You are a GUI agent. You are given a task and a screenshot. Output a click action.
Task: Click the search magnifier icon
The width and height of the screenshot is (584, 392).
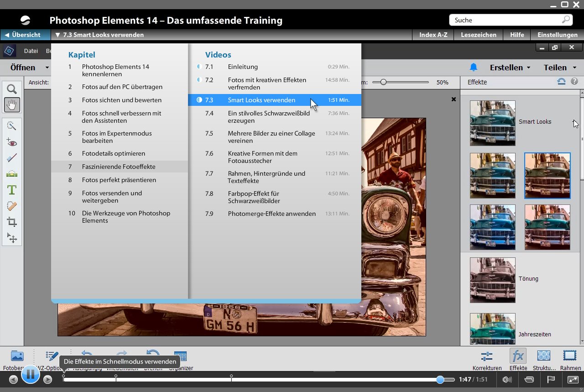click(x=566, y=20)
